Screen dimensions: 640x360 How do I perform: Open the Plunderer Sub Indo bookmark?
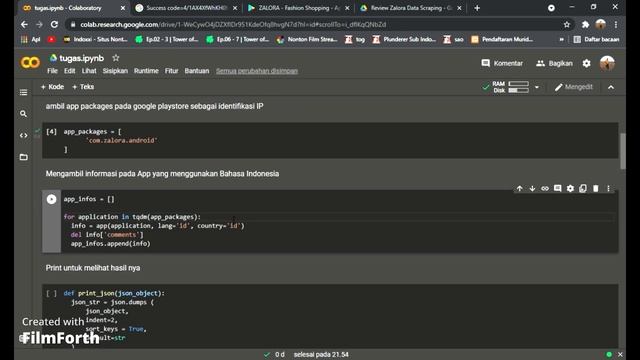[404, 40]
